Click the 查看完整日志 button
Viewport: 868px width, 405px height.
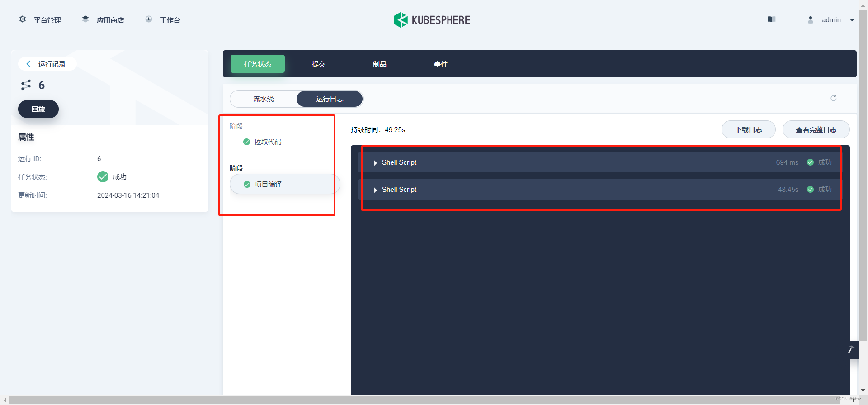pyautogui.click(x=816, y=129)
